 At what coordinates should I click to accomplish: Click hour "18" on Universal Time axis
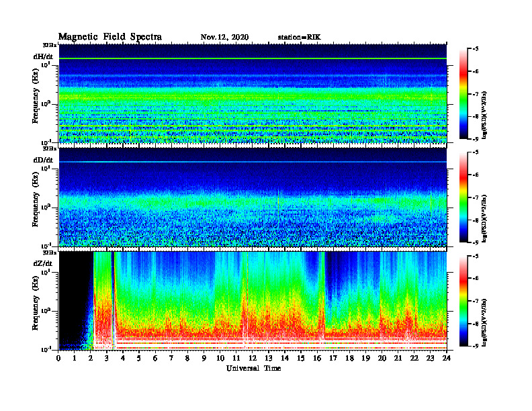pyautogui.click(x=349, y=359)
